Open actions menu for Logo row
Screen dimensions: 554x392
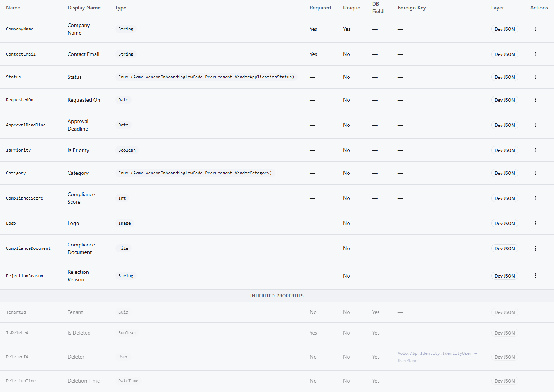pyautogui.click(x=536, y=223)
